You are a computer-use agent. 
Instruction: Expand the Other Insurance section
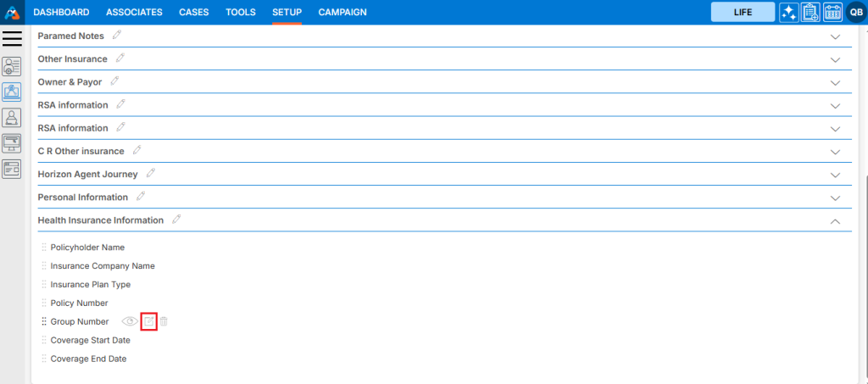835,60
